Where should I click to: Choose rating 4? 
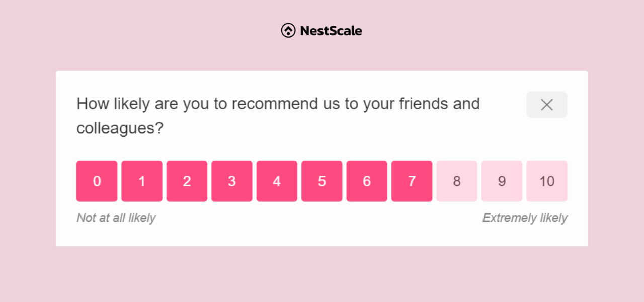[x=277, y=181]
